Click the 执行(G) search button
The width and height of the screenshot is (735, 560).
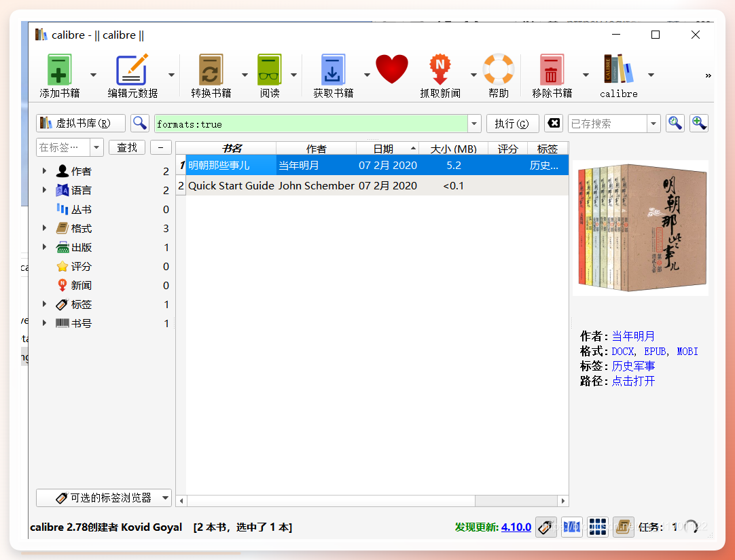(512, 124)
